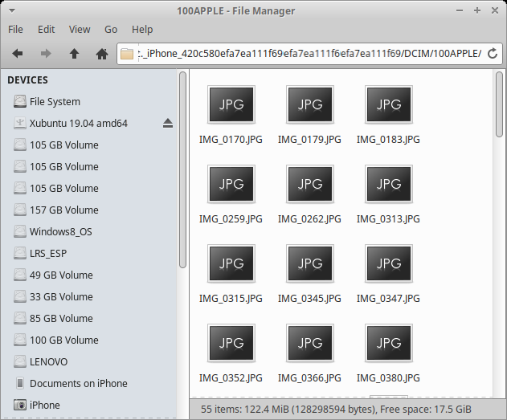Click the sidebar vertical scrollbar handle
Image resolution: width=507 pixels, height=420 pixels.
[x=182, y=169]
